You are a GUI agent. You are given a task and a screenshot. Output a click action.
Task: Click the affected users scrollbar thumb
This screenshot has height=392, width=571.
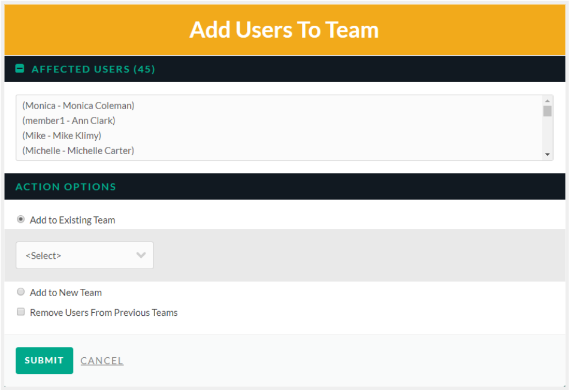click(547, 111)
